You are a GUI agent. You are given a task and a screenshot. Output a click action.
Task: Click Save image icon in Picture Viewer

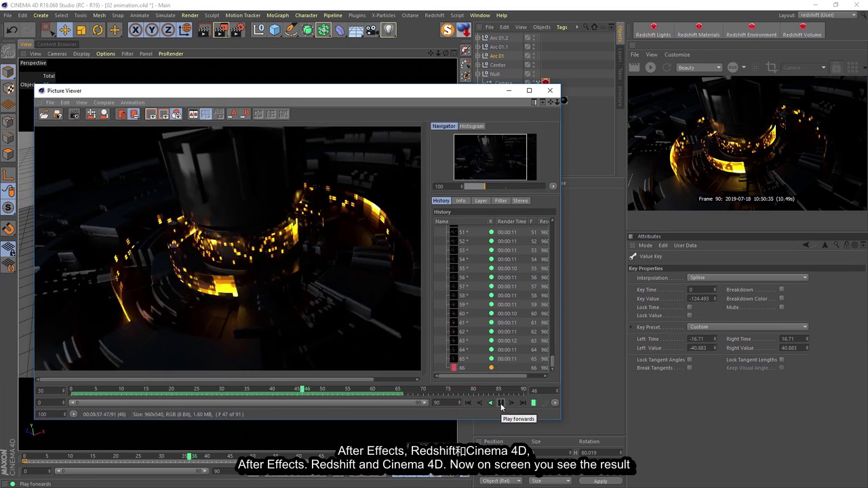pyautogui.click(x=58, y=114)
